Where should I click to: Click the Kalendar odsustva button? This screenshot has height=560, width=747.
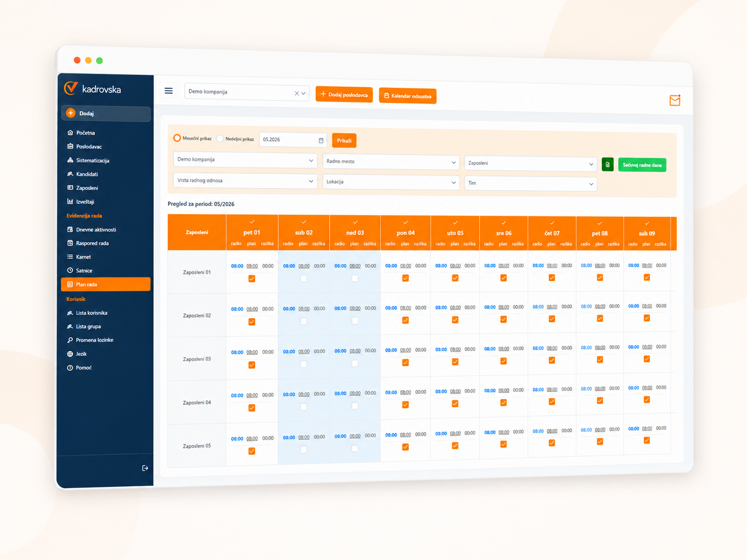[408, 96]
